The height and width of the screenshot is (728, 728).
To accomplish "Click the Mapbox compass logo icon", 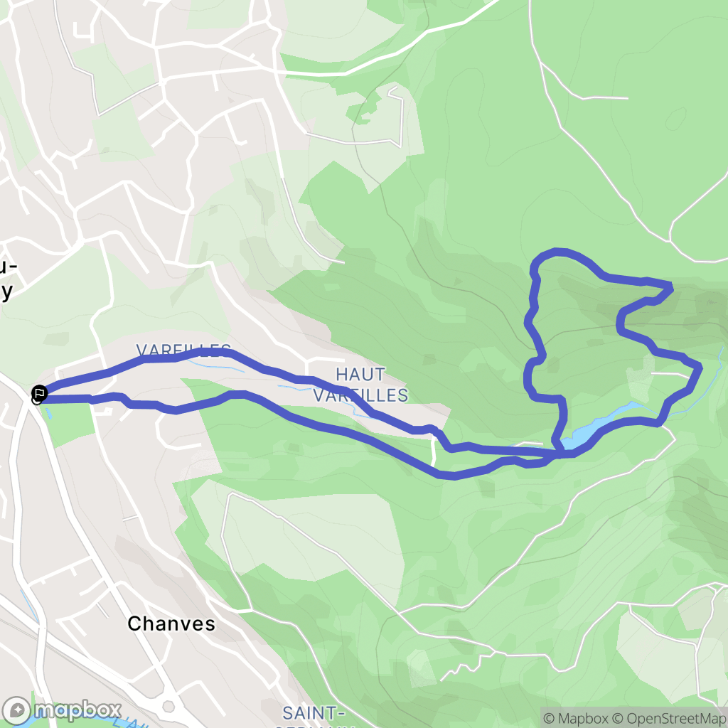I will click(17, 710).
